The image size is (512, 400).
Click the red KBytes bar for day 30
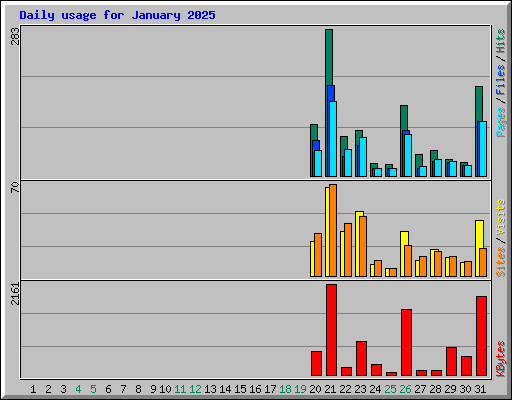466,366
